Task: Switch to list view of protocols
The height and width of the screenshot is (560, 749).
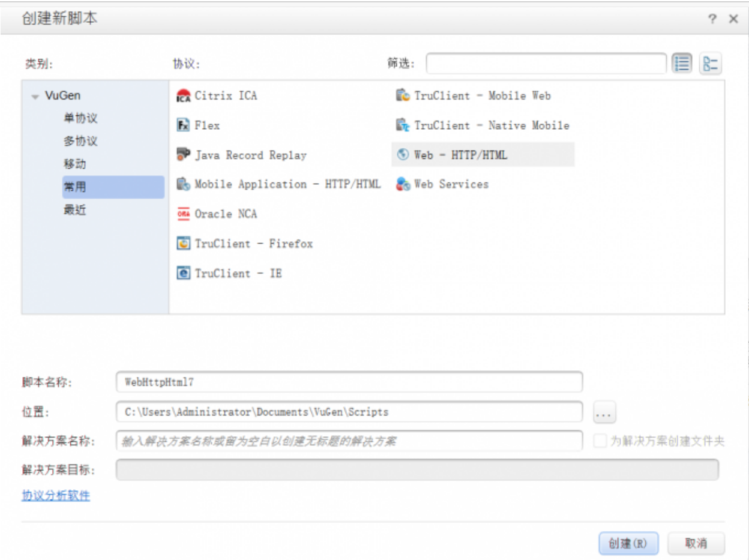Action: 681,64
